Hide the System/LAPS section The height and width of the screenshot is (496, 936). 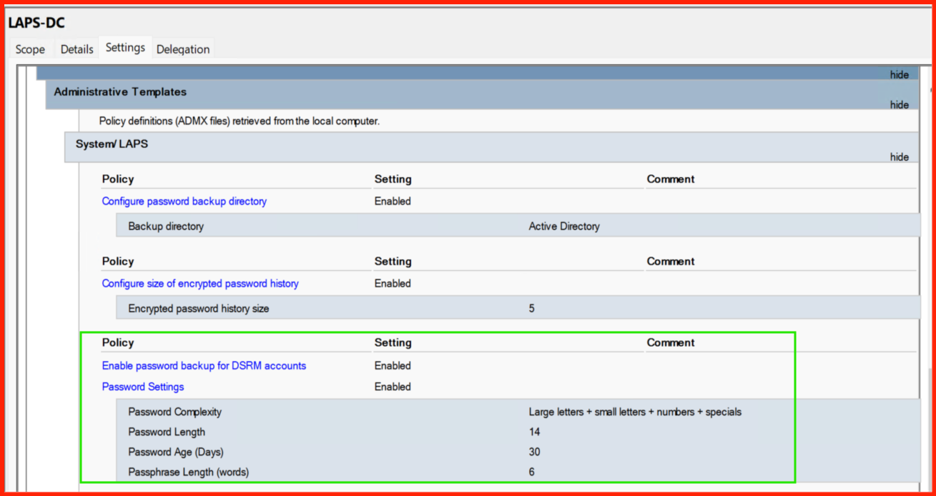click(x=899, y=157)
